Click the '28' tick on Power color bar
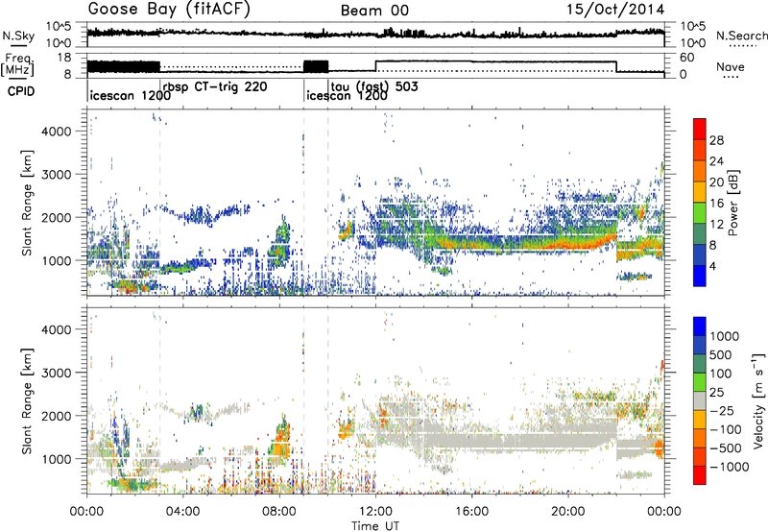This screenshot has width=768, height=532. [716, 140]
